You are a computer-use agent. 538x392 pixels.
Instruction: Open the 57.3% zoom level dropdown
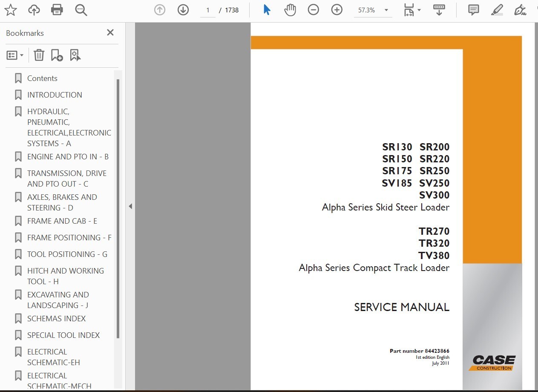[x=373, y=10]
